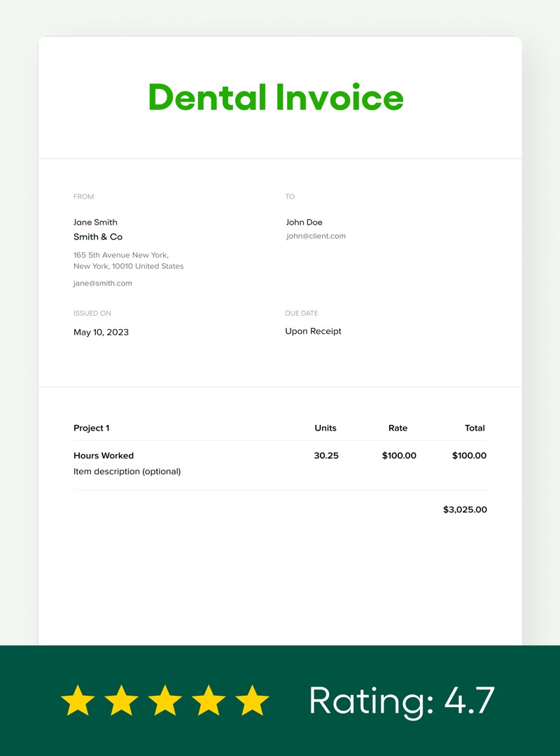
Task: Click the fifth yellow rating star
Action: pyautogui.click(x=252, y=700)
